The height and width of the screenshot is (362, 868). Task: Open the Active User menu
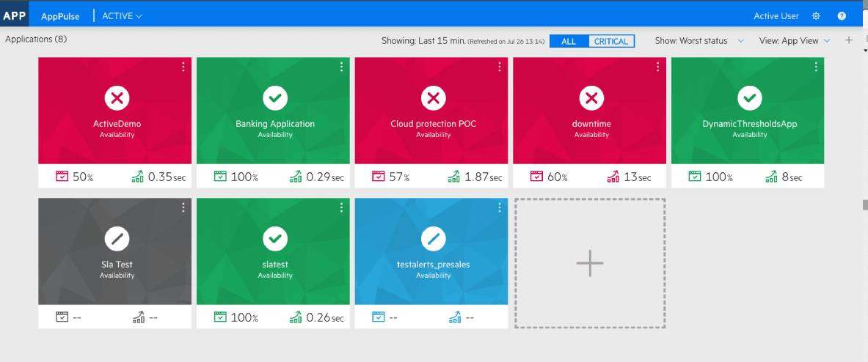[776, 16]
